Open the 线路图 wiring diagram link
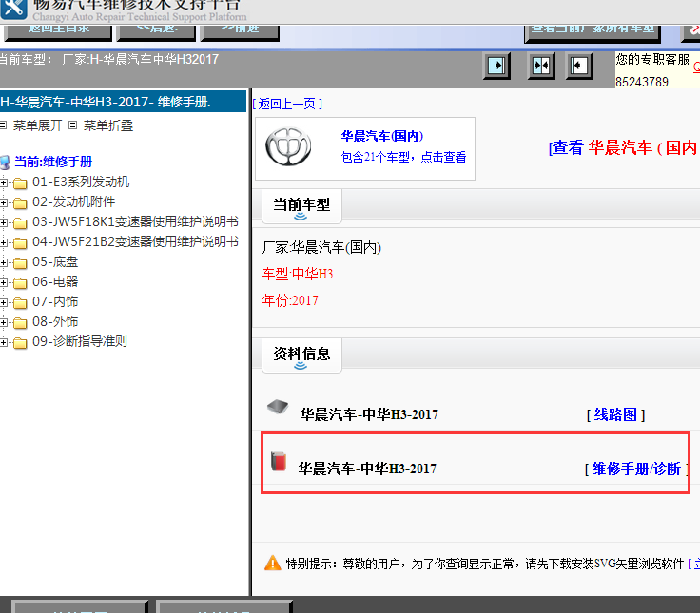The width and height of the screenshot is (700, 613). [x=615, y=414]
